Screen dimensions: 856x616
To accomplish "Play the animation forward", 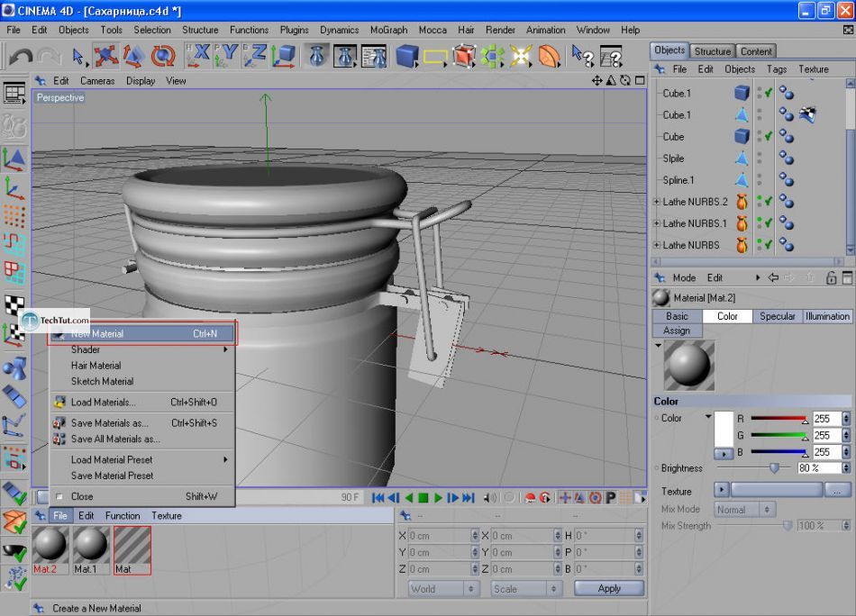I will [x=438, y=498].
